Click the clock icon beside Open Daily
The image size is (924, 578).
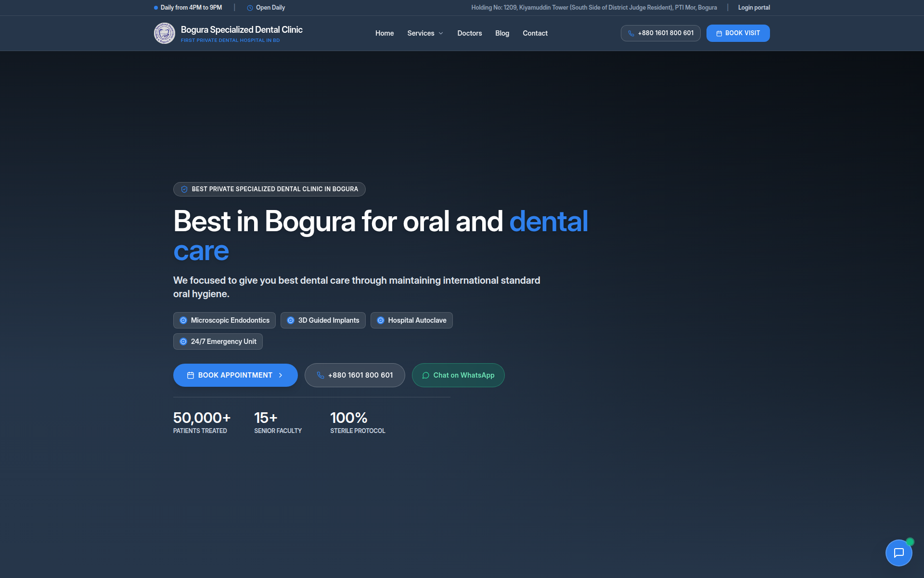coord(250,8)
